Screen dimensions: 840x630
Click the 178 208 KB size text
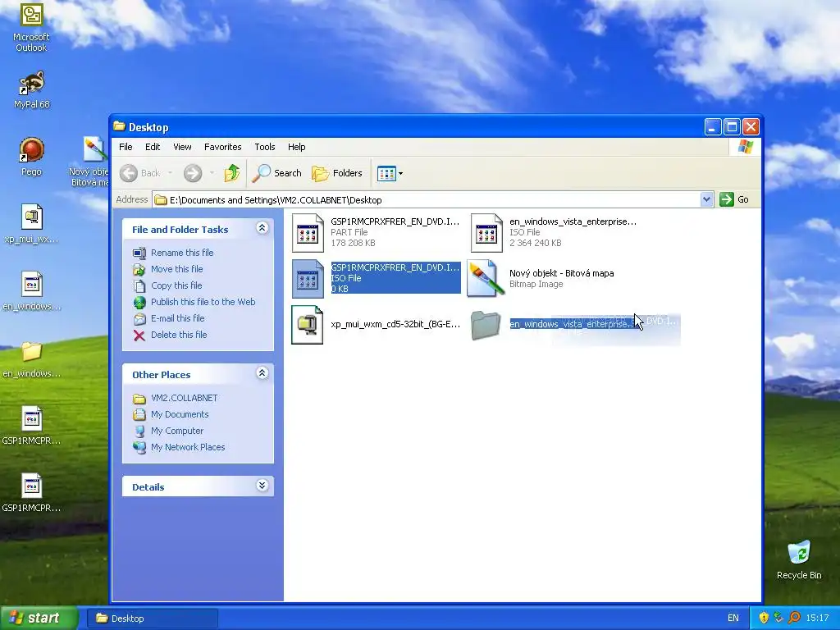click(x=353, y=243)
